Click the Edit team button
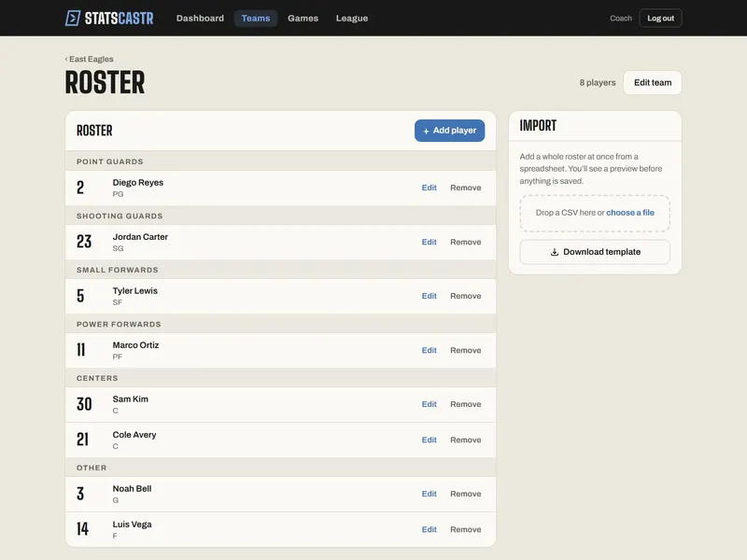747x560 pixels. click(653, 82)
